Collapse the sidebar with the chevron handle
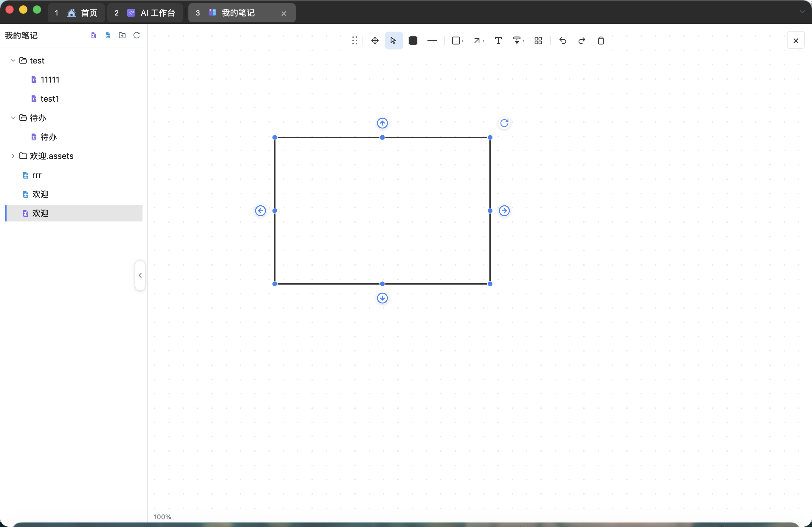 (x=140, y=275)
